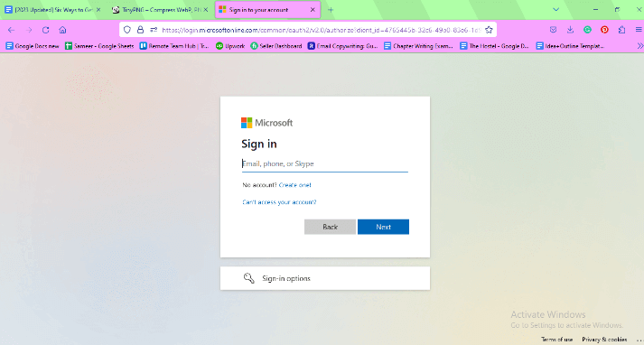The width and height of the screenshot is (644, 345).
Task: Bookmark this page with the star
Action: pos(489,30)
